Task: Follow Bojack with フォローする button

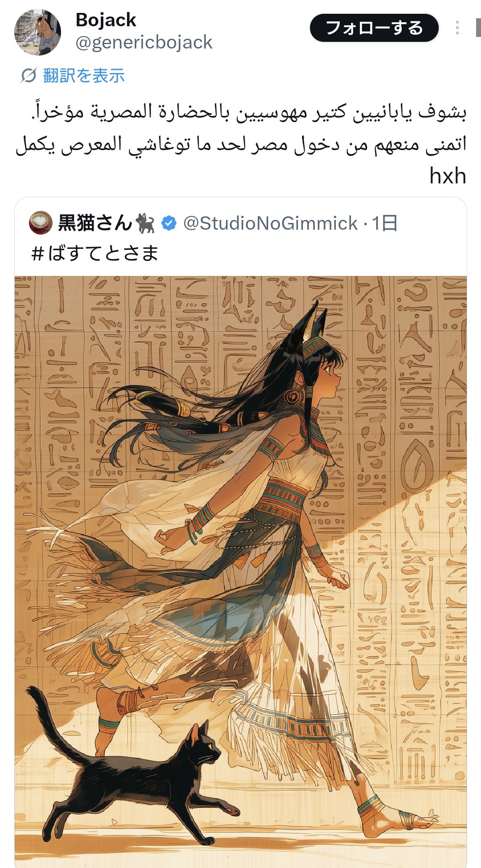Action: click(374, 28)
